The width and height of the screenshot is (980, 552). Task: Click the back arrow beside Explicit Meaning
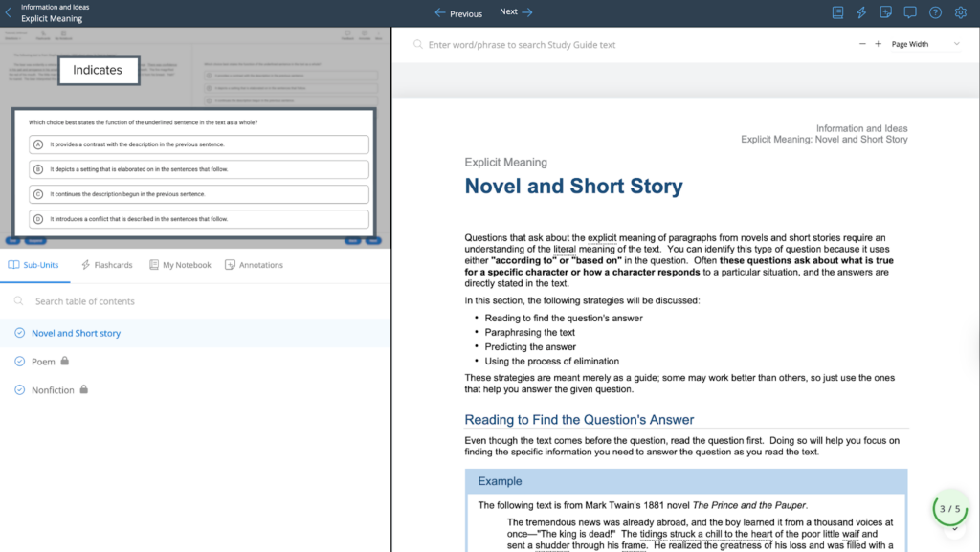(8, 12)
